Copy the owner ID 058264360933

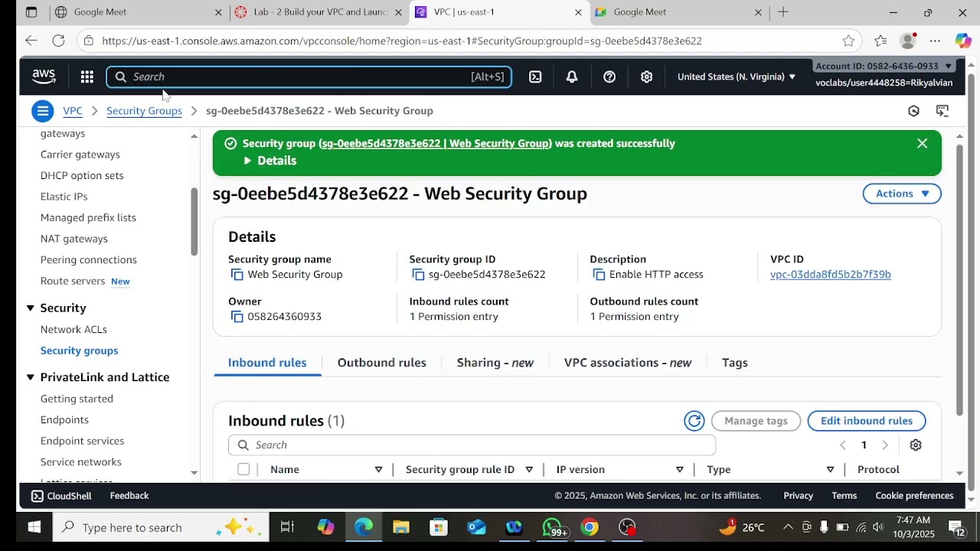click(x=237, y=317)
